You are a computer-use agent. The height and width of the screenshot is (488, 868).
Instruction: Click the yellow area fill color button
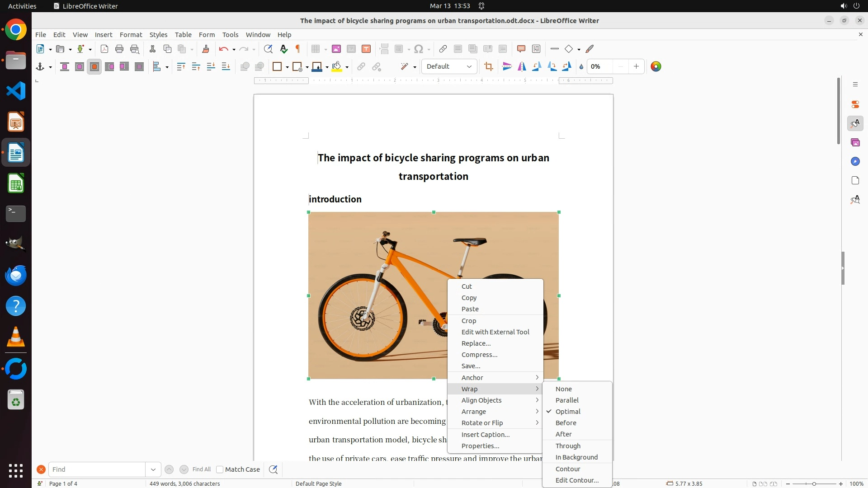336,67
